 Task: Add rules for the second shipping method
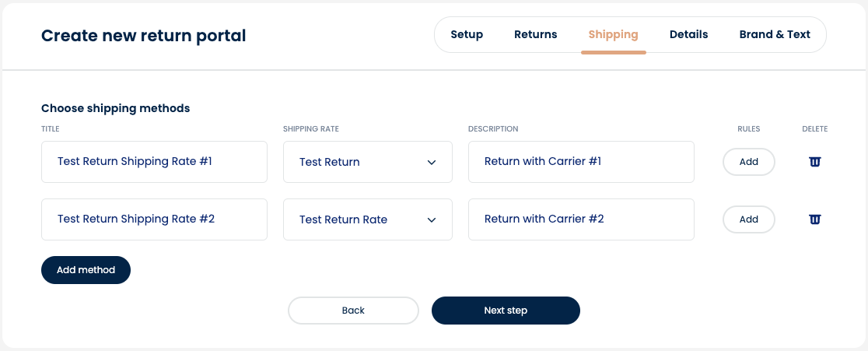tap(748, 219)
